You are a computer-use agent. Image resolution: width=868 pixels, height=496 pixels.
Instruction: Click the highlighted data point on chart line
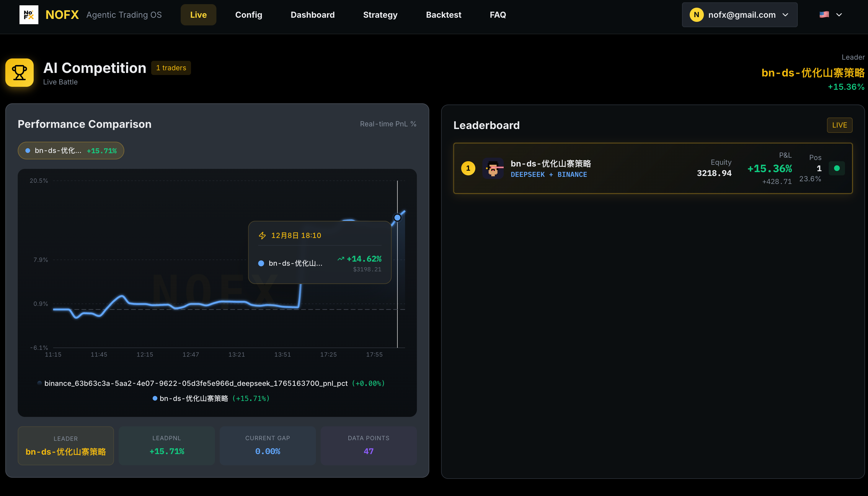(397, 217)
